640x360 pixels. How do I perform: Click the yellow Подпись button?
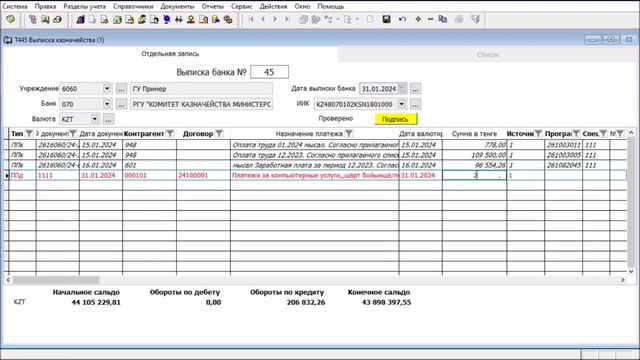[396, 119]
